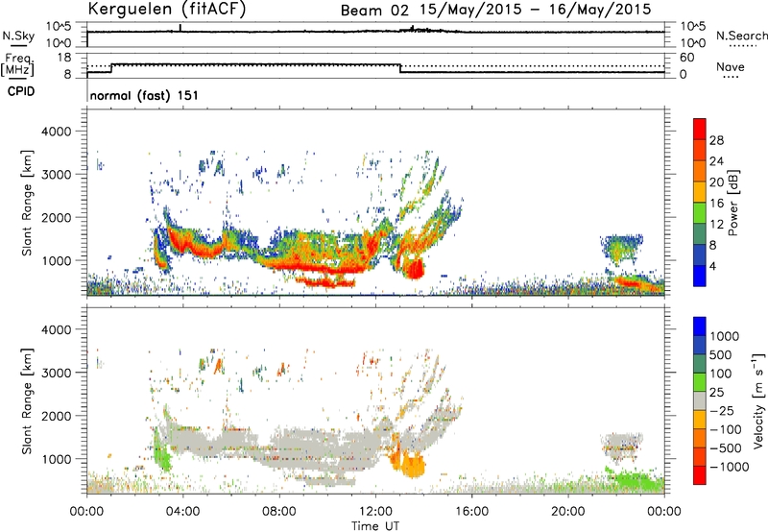The height and width of the screenshot is (532, 768).
Task: Click the '4' tick on Power colorbar
Action: [713, 266]
